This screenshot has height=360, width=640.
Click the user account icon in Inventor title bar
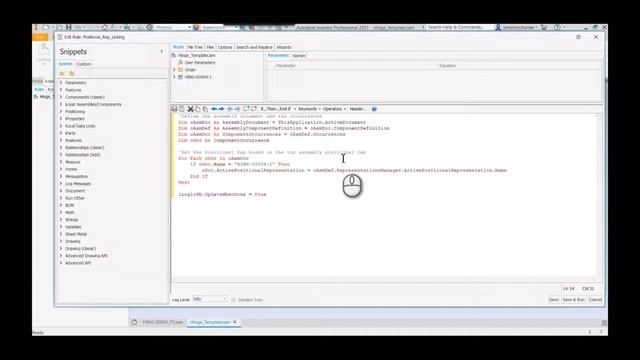[498, 27]
